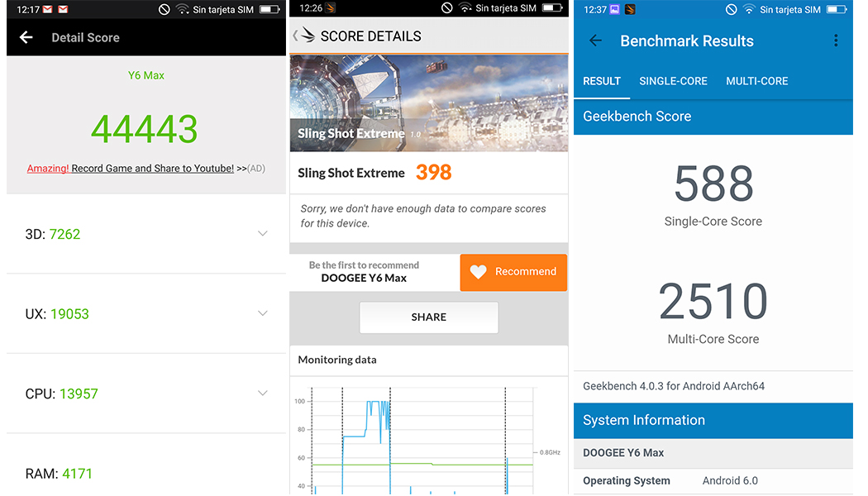The width and height of the screenshot is (868, 496).
Task: Tap the do-not-disturb icon in AnTuTu status bar
Action: click(164, 9)
